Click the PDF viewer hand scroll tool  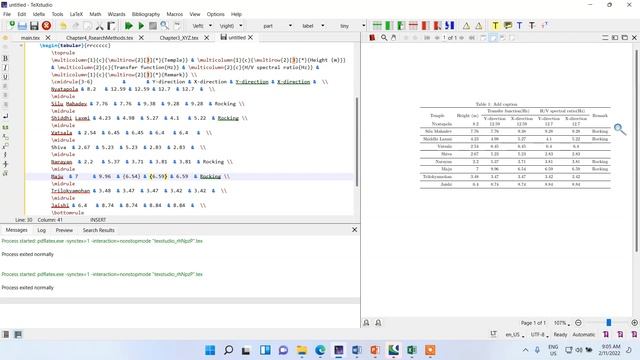click(393, 38)
